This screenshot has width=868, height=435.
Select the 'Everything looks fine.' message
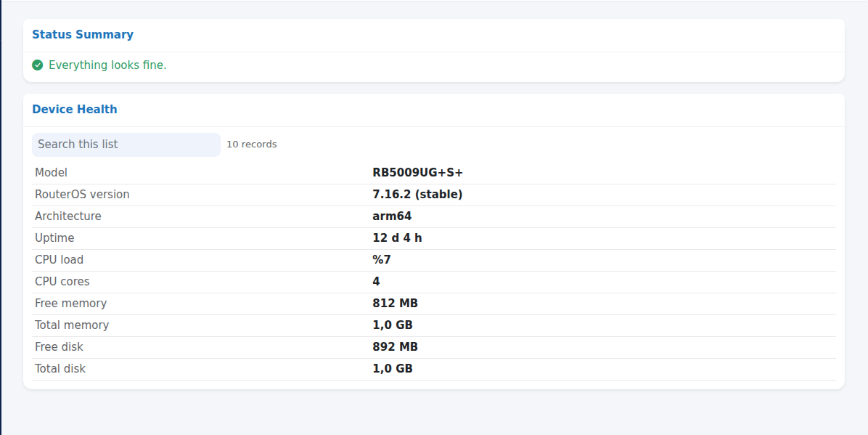click(x=107, y=65)
